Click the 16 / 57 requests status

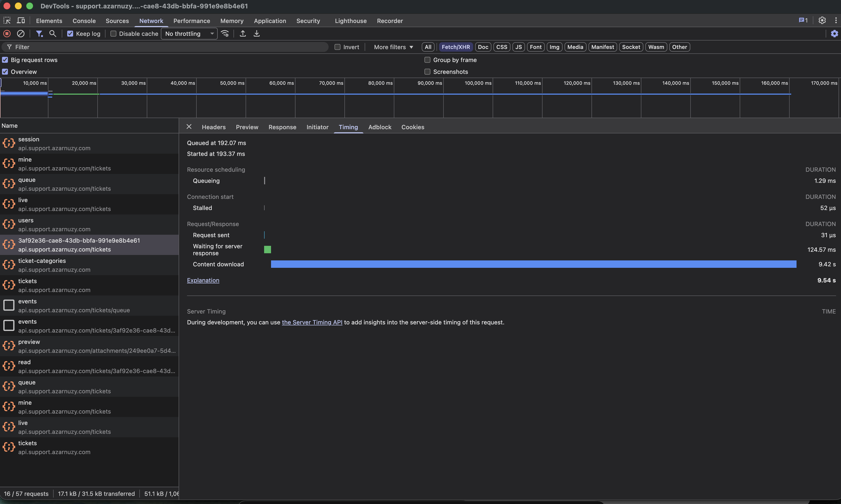(x=26, y=493)
